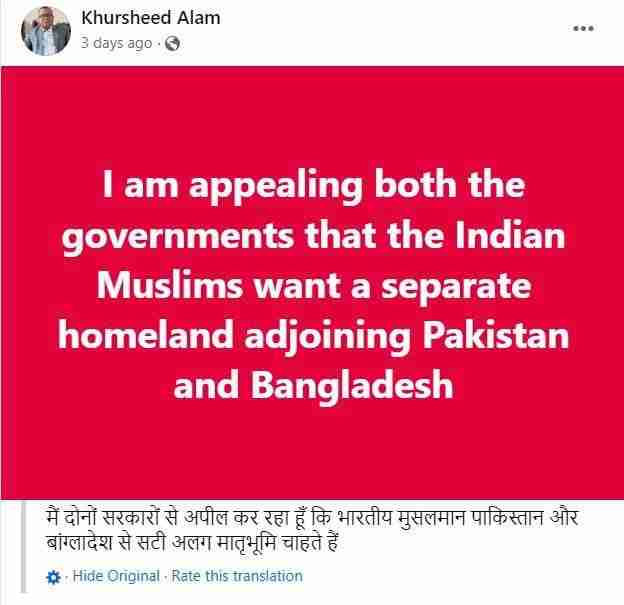This screenshot has width=624, height=605.
Task: Open the Khursheed Alam profile name link
Action: click(151, 18)
